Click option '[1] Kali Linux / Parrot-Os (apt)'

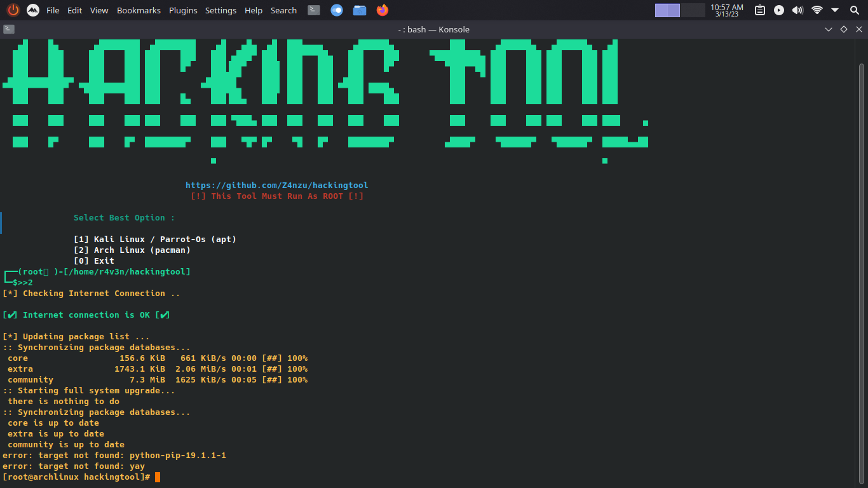155,240
